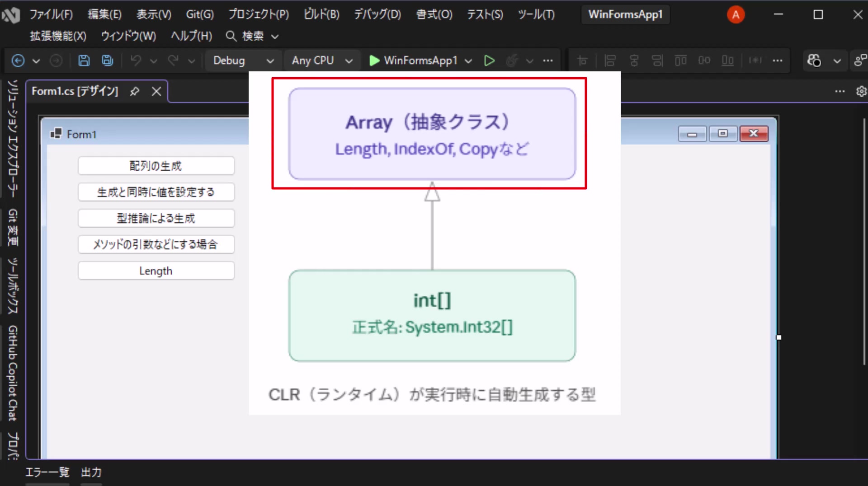Open the エラー一覧 panel tab
Screen dimensions: 868x486
(47, 472)
